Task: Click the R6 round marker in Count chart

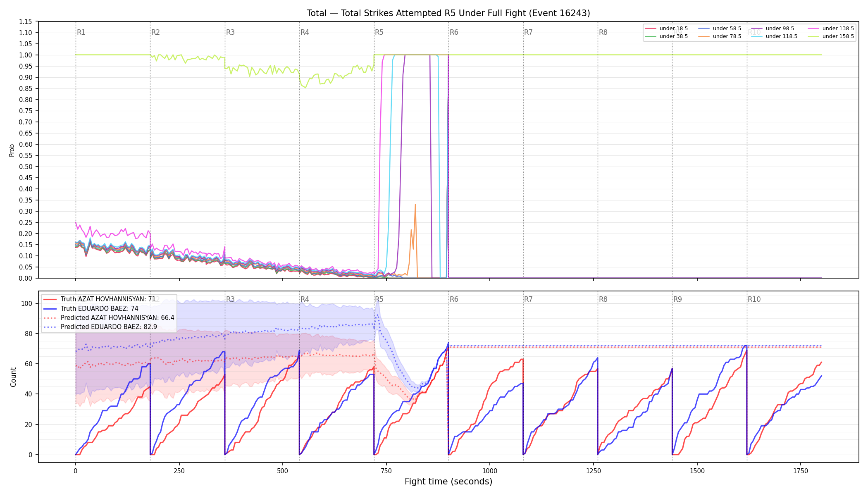Action: [x=454, y=299]
